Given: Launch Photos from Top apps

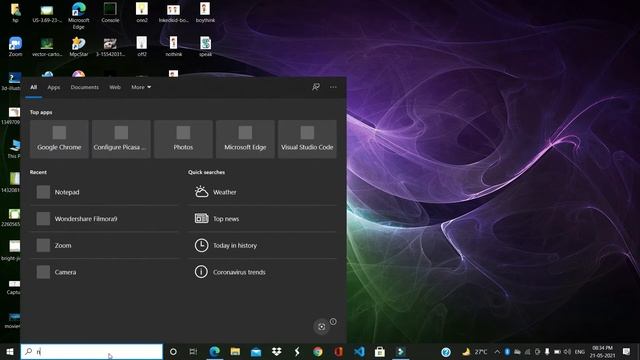Looking at the screenshot, I should [x=183, y=139].
